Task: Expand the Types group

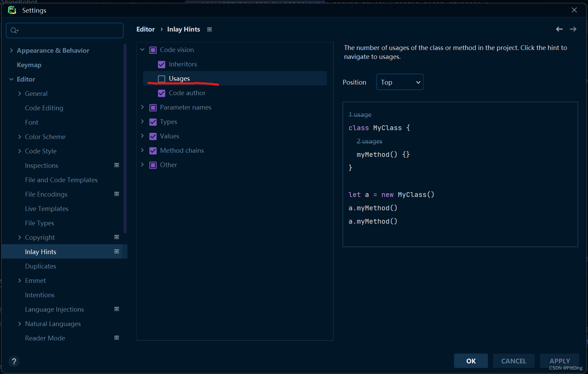Action: tap(143, 122)
